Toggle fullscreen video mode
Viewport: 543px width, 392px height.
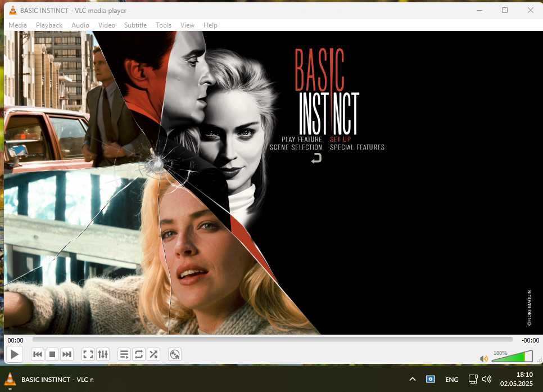(x=88, y=354)
